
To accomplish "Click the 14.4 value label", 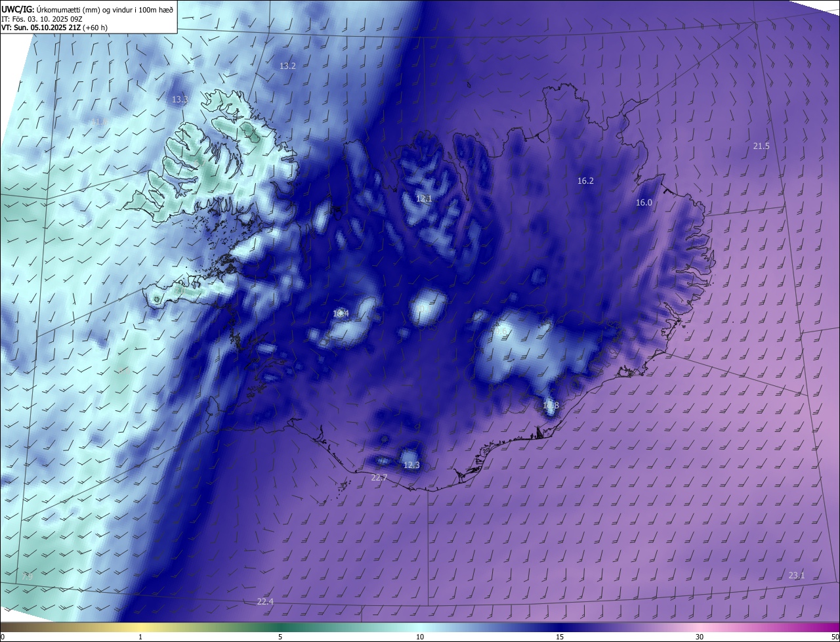I will (341, 314).
